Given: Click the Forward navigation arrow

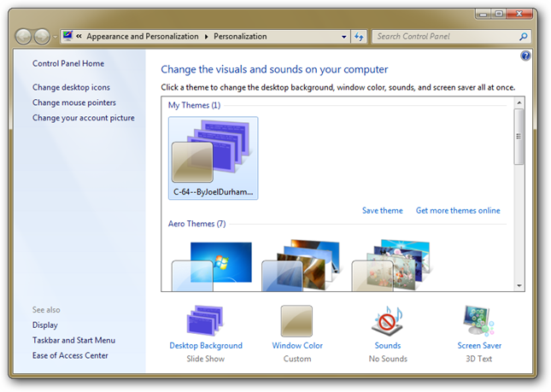Looking at the screenshot, I should pos(42,37).
